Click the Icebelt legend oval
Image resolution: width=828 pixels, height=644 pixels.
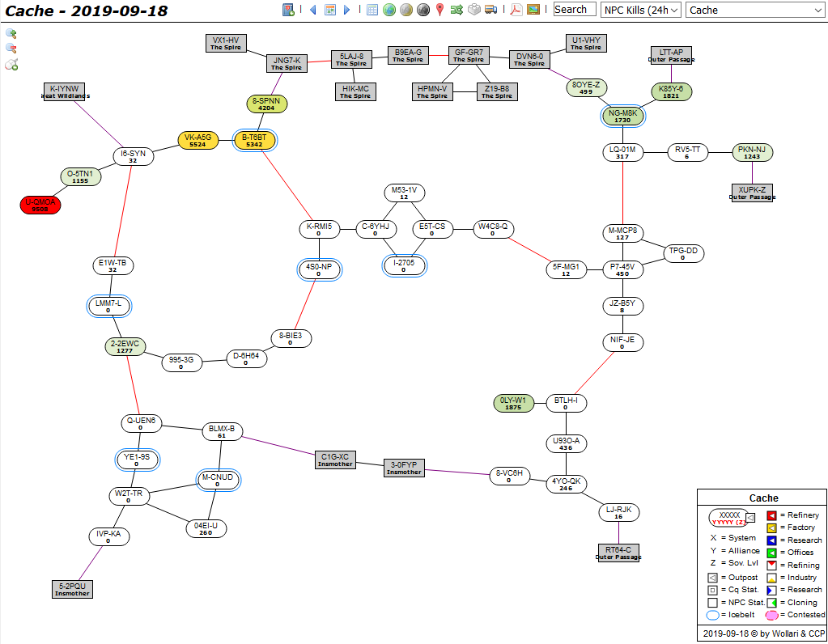[713, 615]
